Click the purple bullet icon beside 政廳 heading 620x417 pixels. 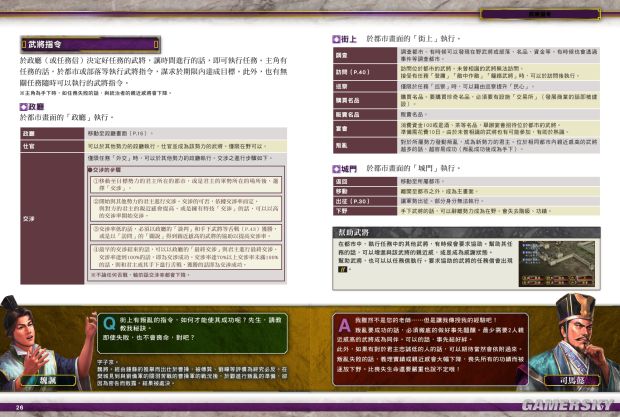(x=23, y=107)
